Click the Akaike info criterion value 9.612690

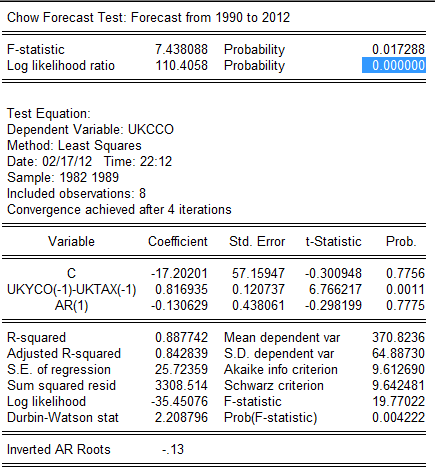pyautogui.click(x=398, y=369)
